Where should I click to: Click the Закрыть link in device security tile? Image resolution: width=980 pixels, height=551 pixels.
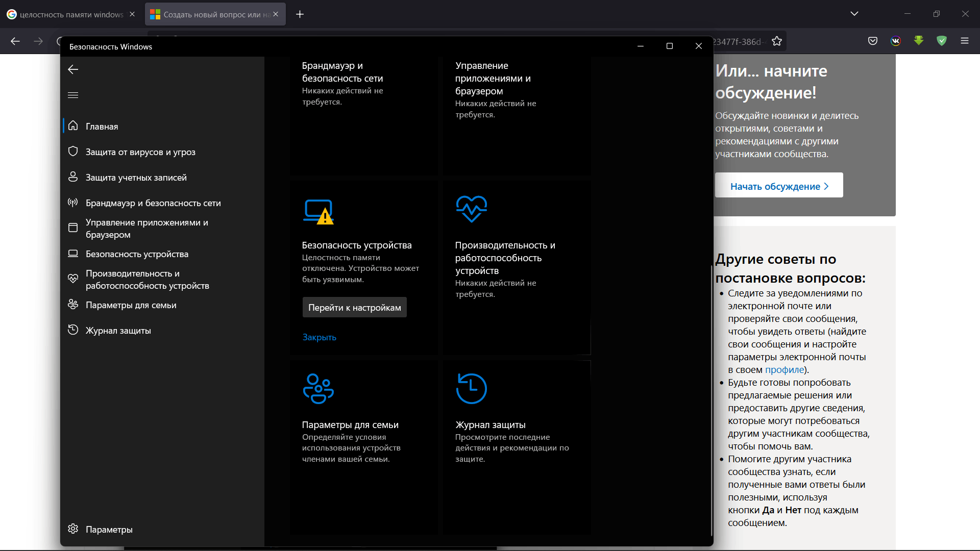click(319, 337)
